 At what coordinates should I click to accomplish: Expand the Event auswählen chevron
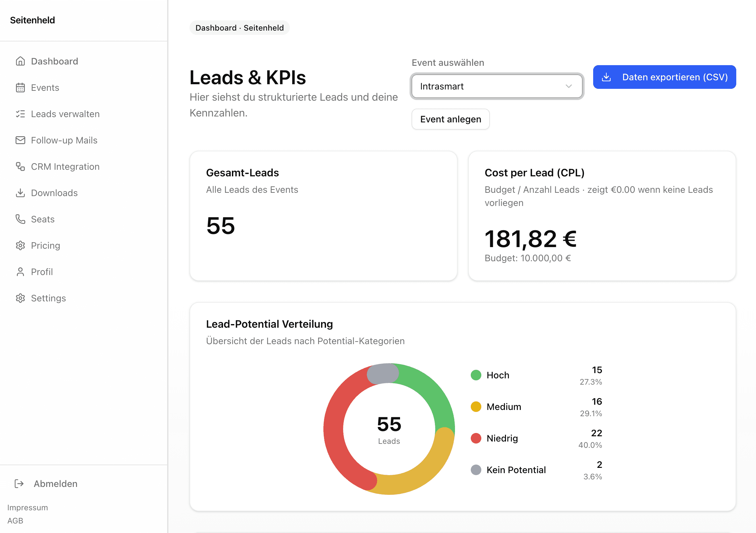click(x=568, y=86)
